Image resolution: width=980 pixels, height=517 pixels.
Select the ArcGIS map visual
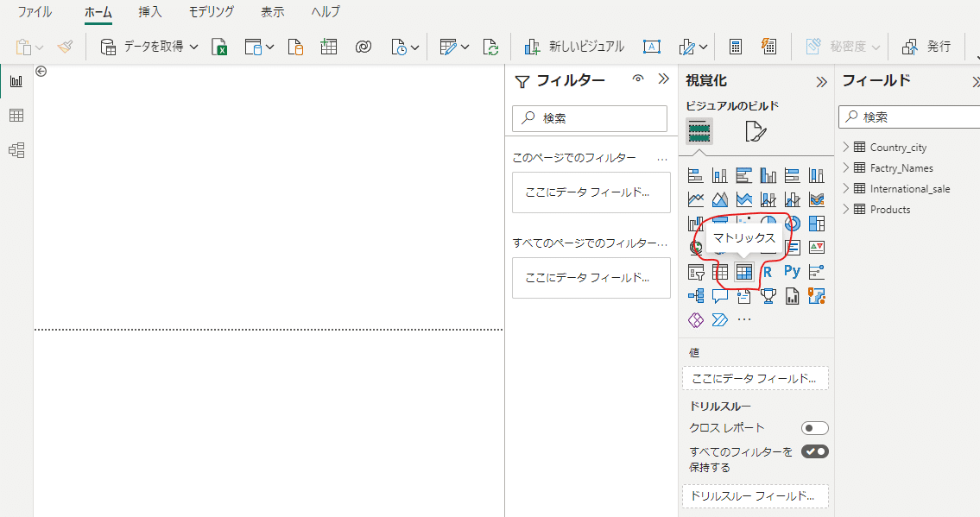[816, 295]
